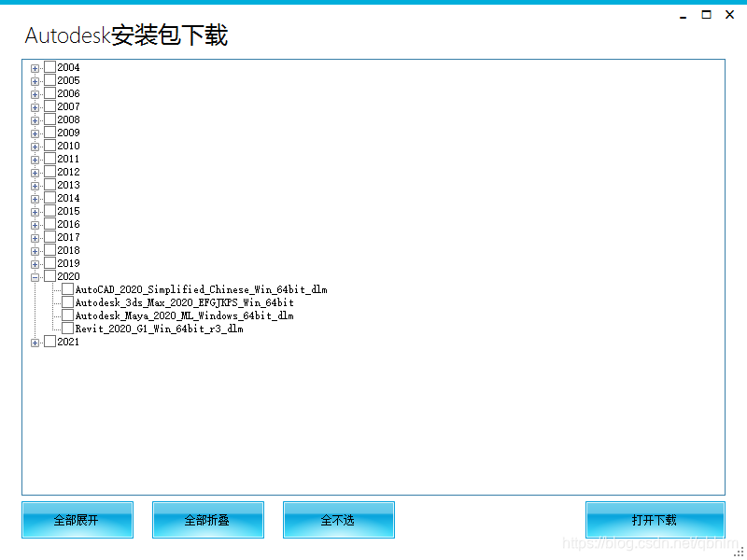Expand the 2006 tree node
747x560 pixels.
35,94
